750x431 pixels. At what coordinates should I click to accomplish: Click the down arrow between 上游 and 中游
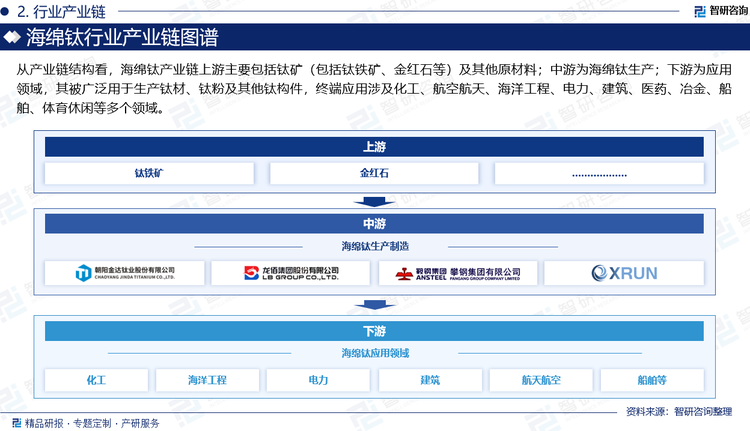pyautogui.click(x=375, y=201)
